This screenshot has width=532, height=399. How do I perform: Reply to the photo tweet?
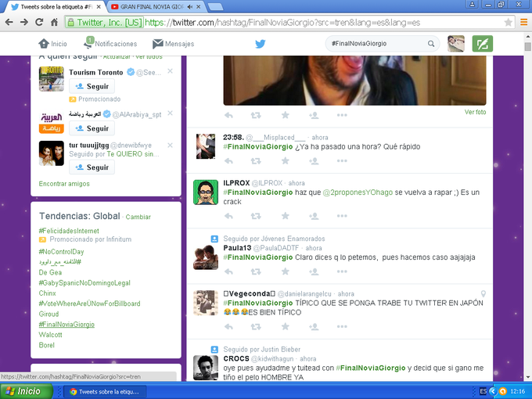pyautogui.click(x=228, y=115)
